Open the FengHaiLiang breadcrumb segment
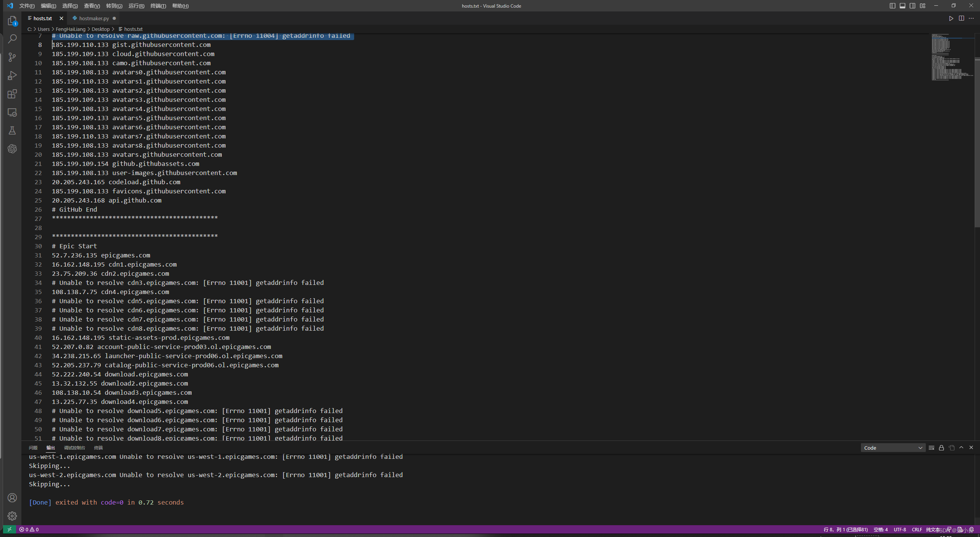This screenshot has width=980, height=537. tap(71, 29)
